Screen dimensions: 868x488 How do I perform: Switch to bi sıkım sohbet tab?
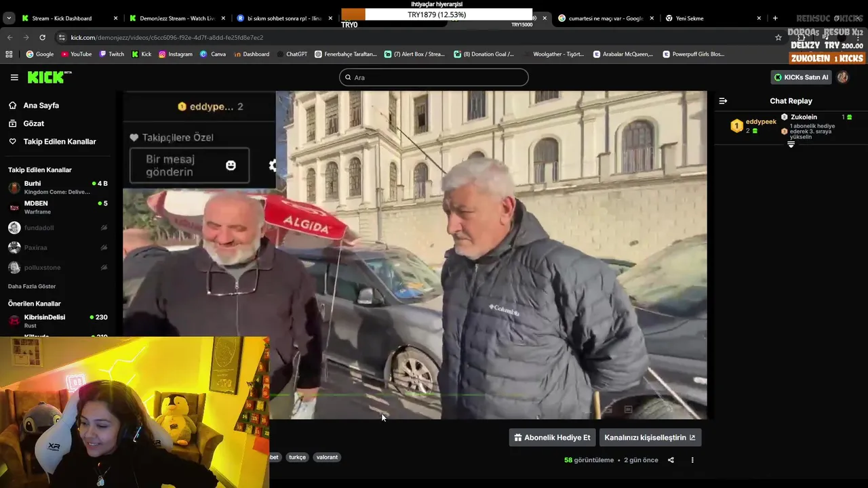[284, 18]
